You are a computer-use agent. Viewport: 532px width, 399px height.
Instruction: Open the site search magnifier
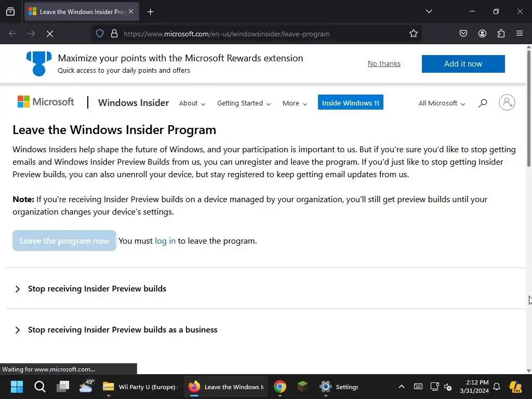483,103
